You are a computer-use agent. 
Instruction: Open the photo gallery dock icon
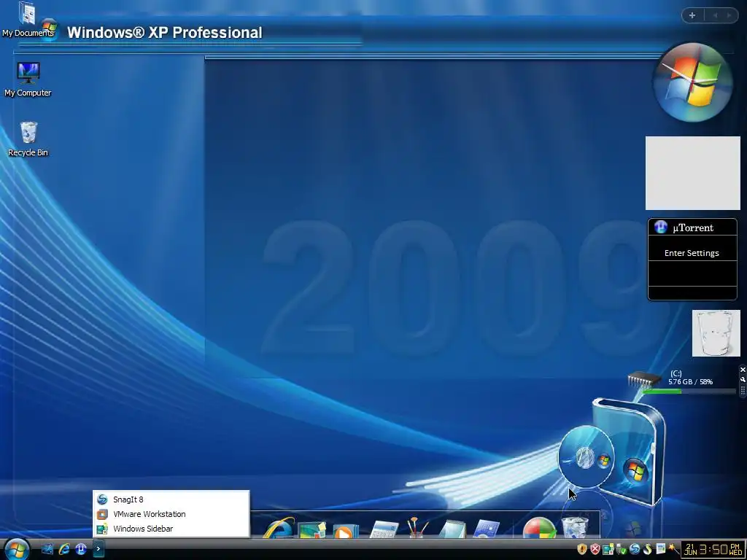312,529
